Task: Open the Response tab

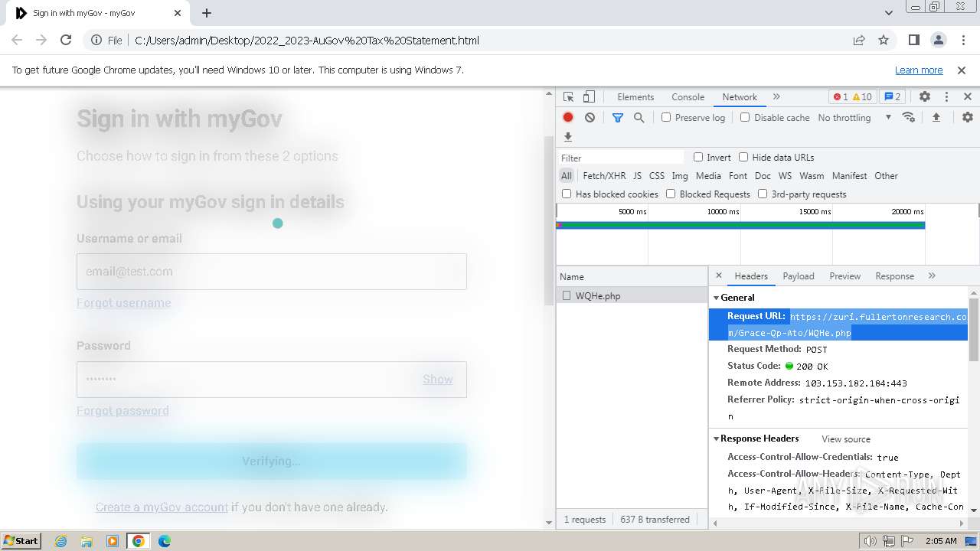Action: [x=894, y=275]
